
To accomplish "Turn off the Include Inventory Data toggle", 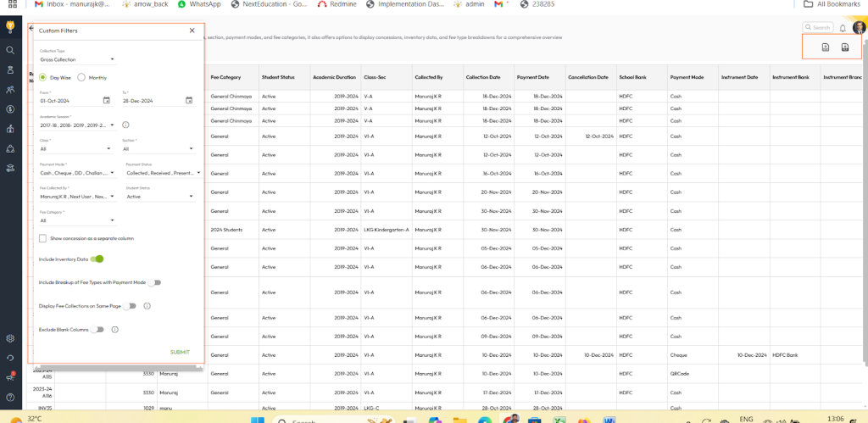I will point(97,259).
